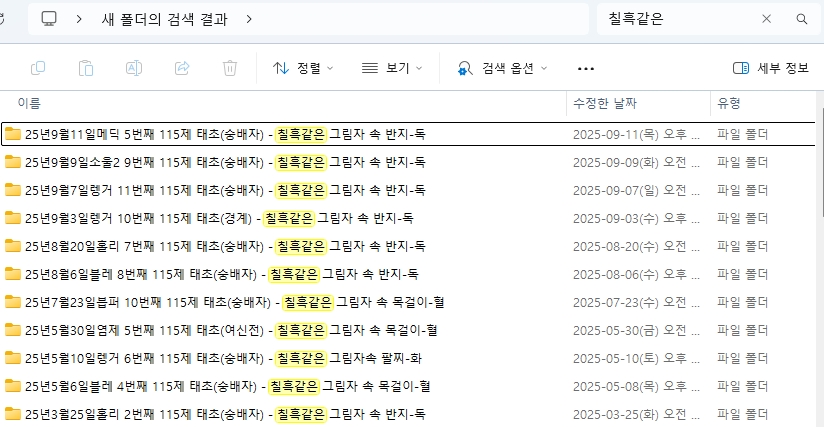The image size is (824, 427).
Task: Expand chevron after 새 폴더의 검색 결과
Action: click(248, 19)
